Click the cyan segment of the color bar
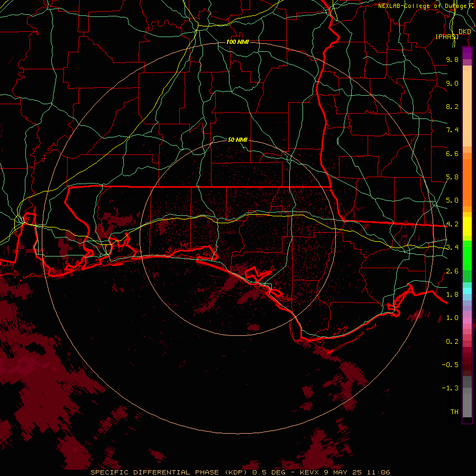The width and height of the screenshot is (476, 476). tap(467, 291)
